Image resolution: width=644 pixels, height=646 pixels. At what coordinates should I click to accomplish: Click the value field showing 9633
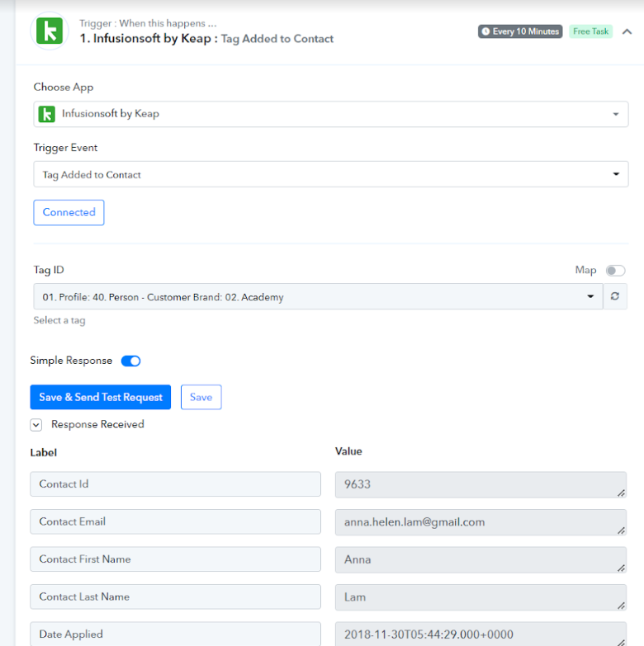point(481,484)
